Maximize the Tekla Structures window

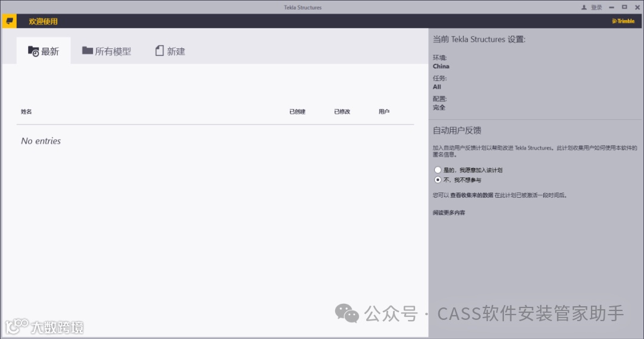[624, 7]
